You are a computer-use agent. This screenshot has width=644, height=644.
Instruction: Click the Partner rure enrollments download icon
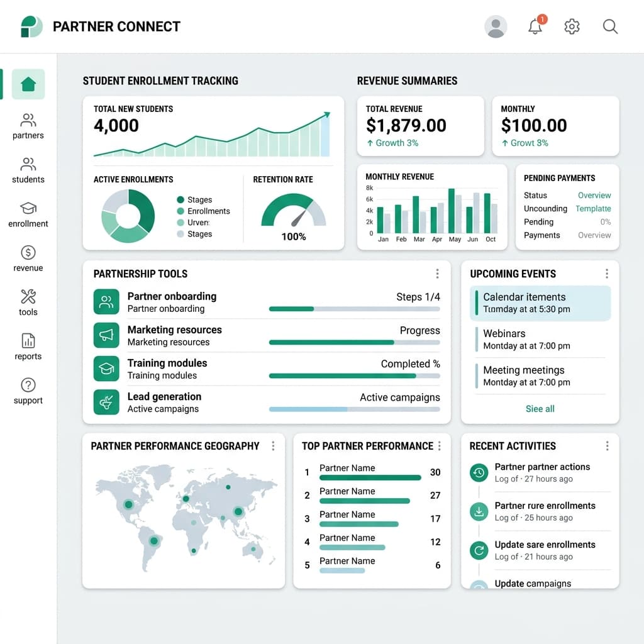pos(479,512)
